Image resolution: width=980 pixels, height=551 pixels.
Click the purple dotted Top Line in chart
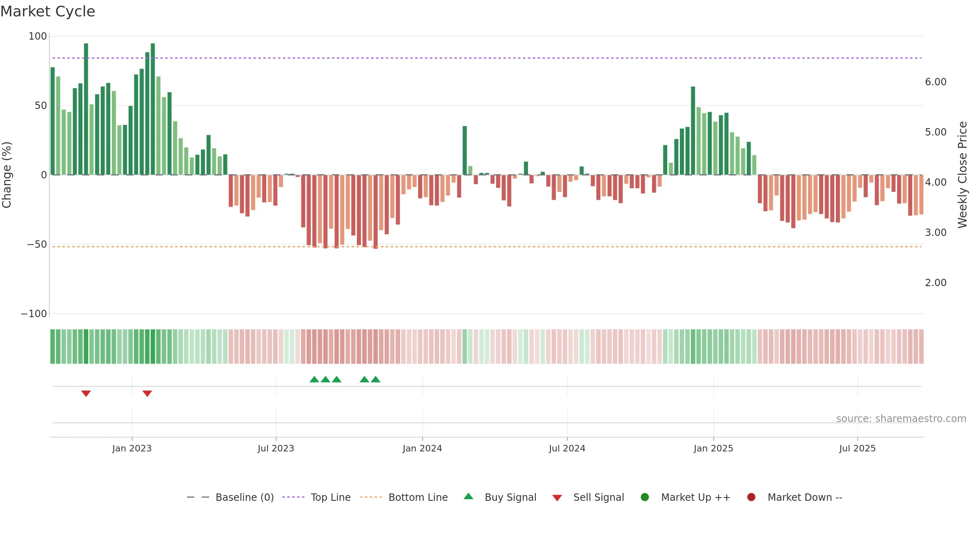coord(487,58)
